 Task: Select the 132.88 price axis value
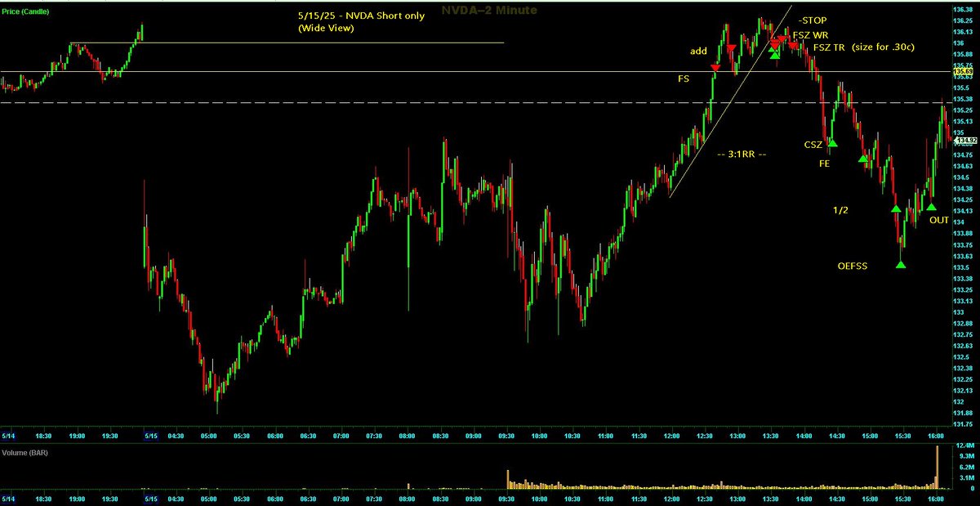point(964,324)
